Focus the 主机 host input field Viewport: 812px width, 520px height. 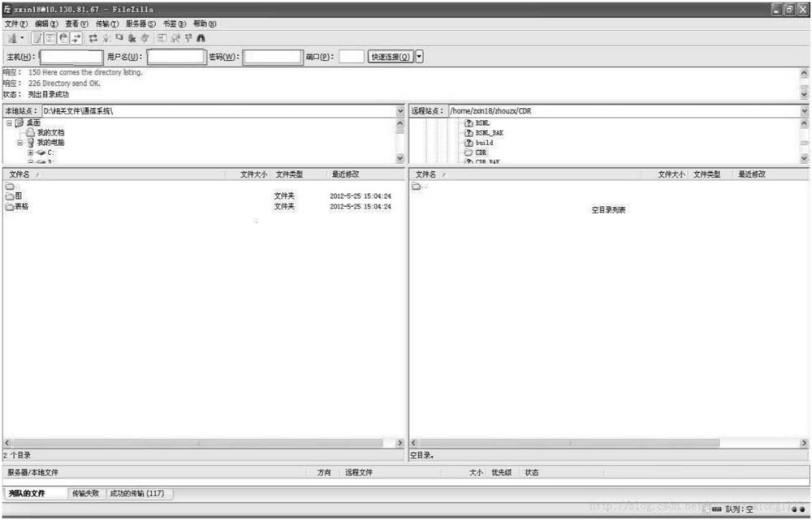[x=71, y=57]
